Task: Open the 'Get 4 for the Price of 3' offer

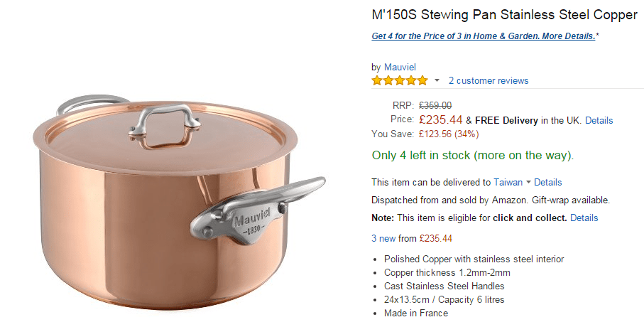Action: point(484,36)
